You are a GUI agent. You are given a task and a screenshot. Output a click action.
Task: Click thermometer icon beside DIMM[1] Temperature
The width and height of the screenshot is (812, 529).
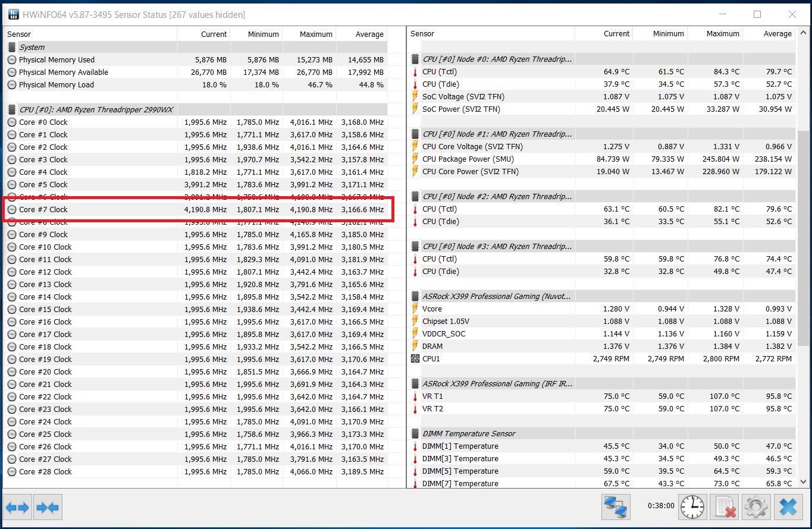(x=415, y=446)
